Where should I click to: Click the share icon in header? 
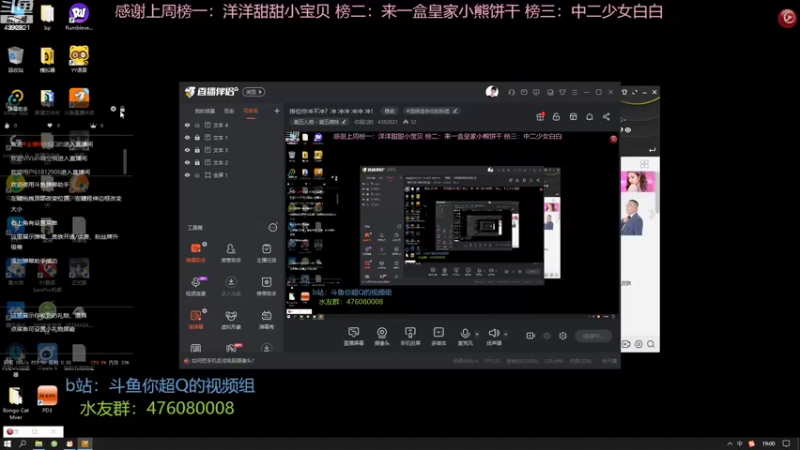coord(606,117)
